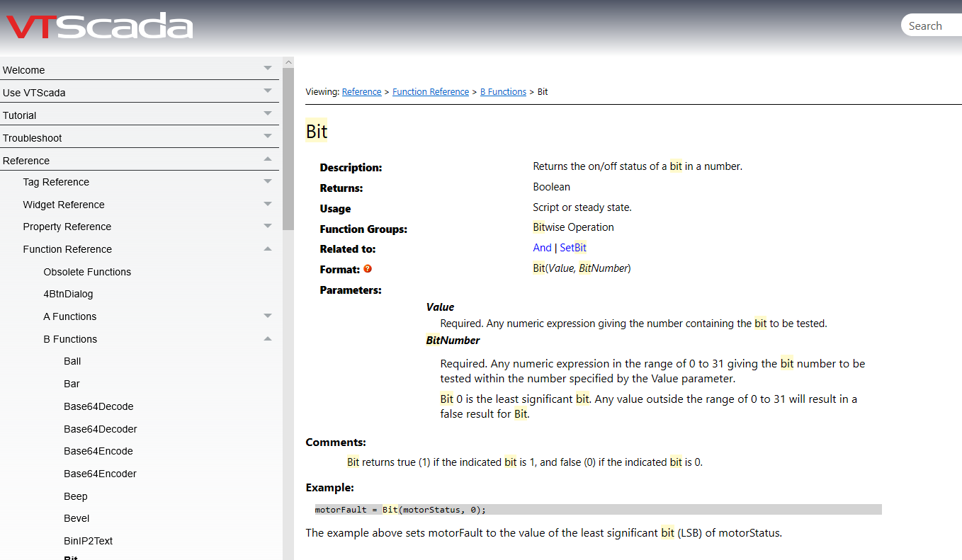This screenshot has width=962, height=560.
Task: Expand the Tutorial section arrow
Action: 268,113
